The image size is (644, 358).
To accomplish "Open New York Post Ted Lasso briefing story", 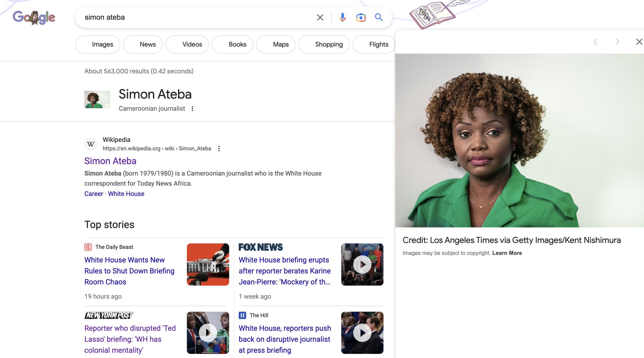I will pos(130,339).
